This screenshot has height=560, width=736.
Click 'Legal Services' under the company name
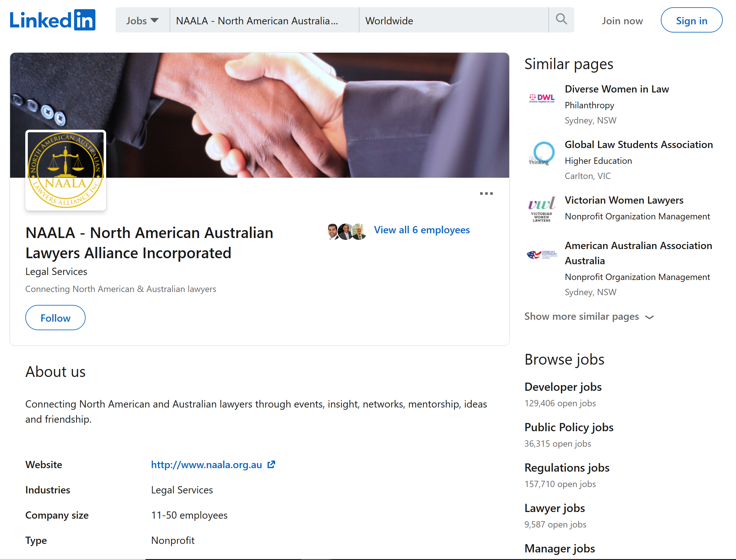point(56,271)
